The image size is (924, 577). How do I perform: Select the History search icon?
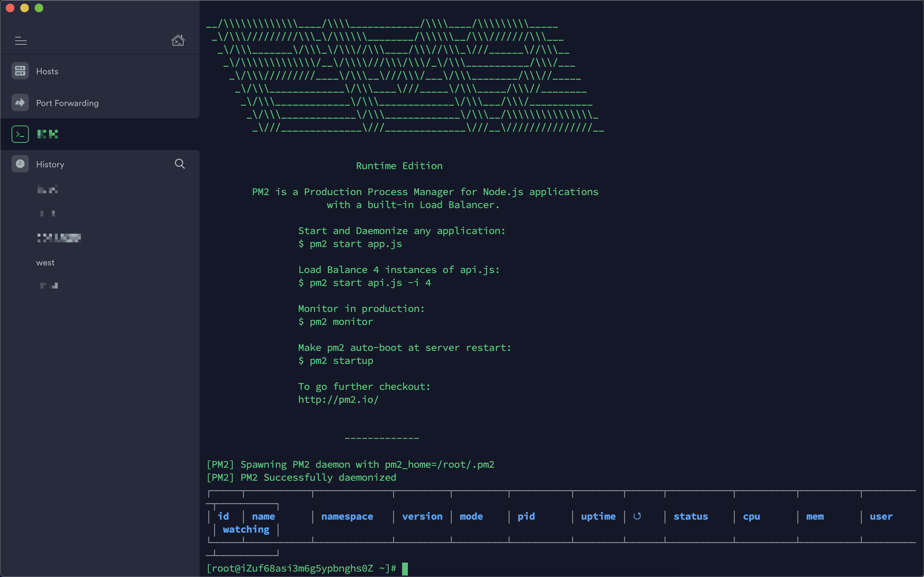click(180, 164)
